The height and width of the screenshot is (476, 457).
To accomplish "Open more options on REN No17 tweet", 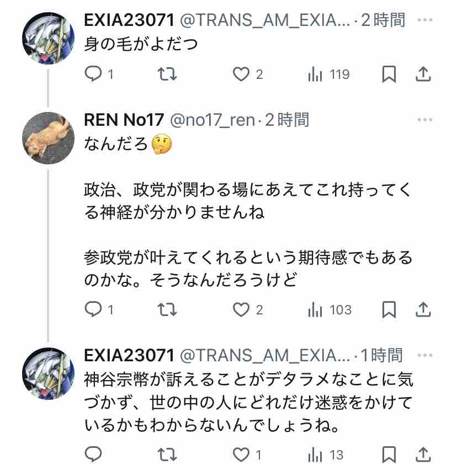I will point(425,120).
